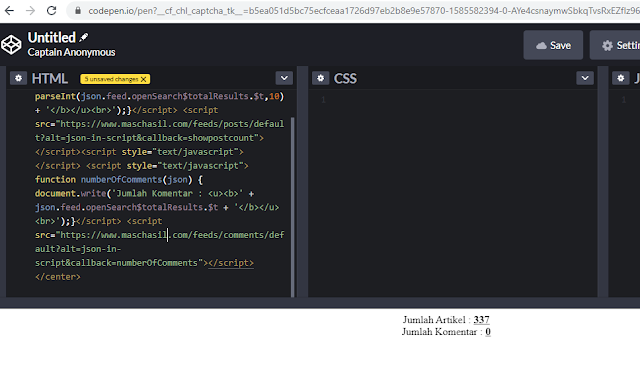The height and width of the screenshot is (382, 640).
Task: Reload the page with the refresh icon
Action: (x=51, y=11)
